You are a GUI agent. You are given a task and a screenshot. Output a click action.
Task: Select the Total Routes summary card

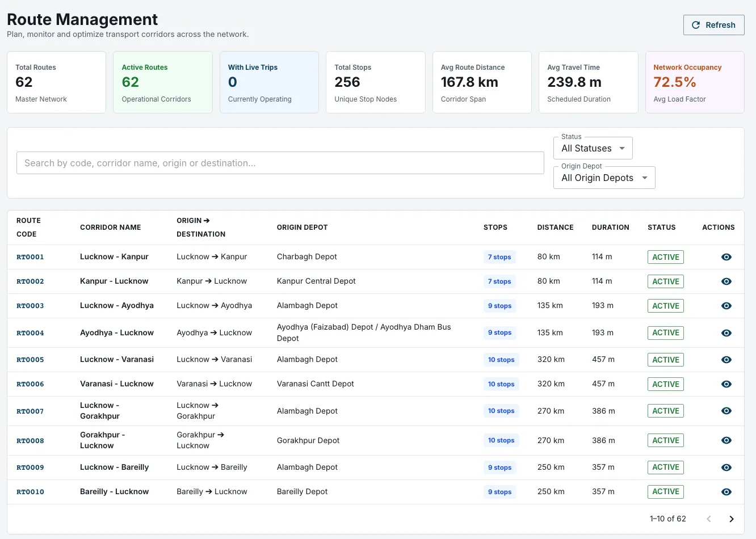point(56,82)
